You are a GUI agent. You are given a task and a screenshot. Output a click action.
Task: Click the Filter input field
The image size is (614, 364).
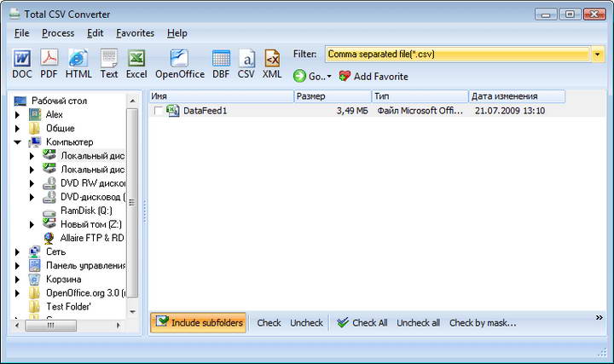pos(457,55)
